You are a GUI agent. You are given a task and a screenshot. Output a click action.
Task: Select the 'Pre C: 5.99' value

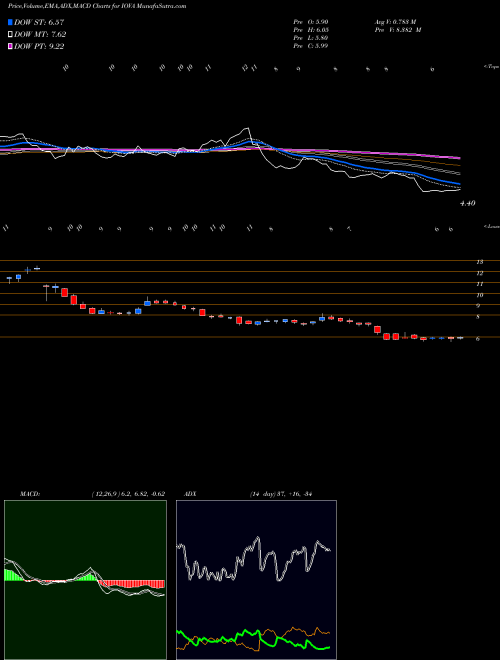pyautogui.click(x=311, y=46)
